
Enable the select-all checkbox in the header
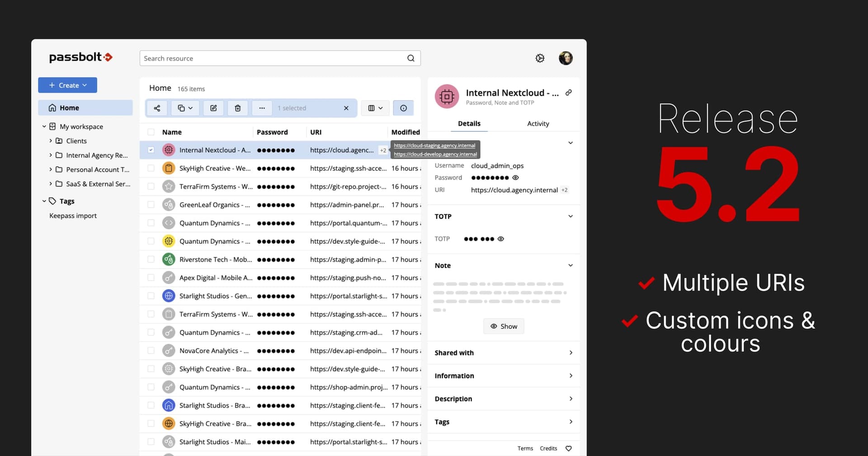click(151, 132)
